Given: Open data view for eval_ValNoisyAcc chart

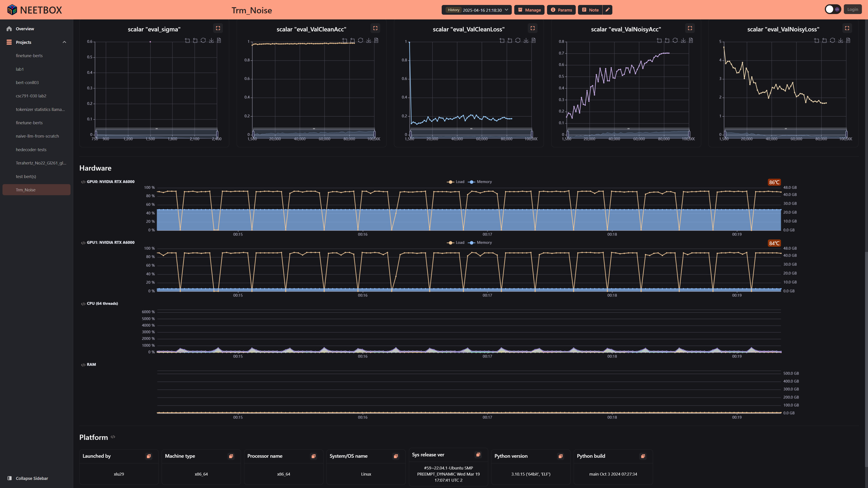Looking at the screenshot, I should (691, 40).
